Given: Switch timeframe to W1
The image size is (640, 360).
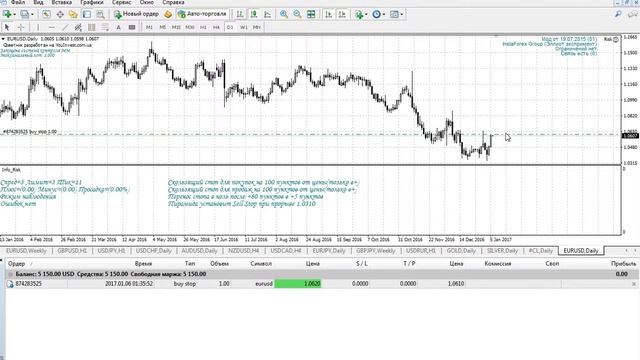Looking at the screenshot, I should [244, 27].
